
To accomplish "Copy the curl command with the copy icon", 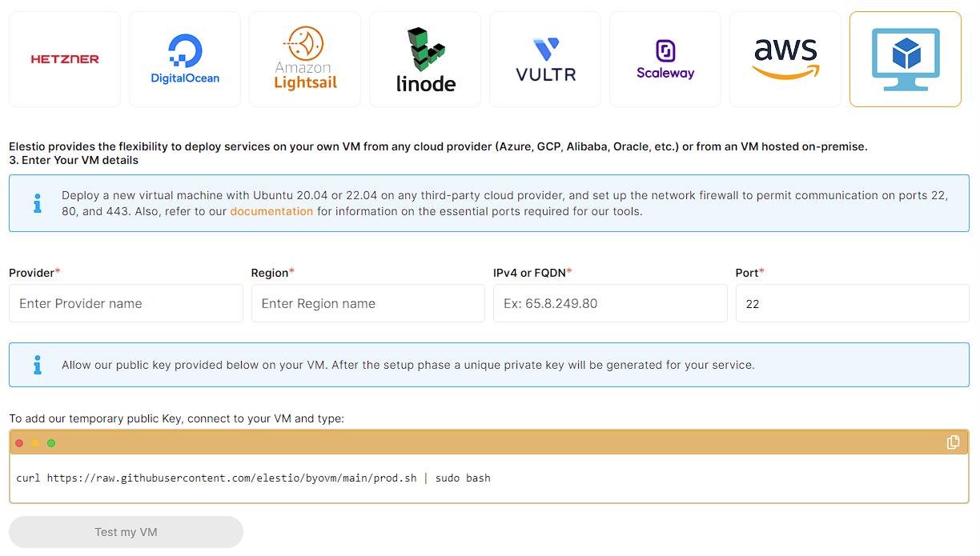I will pyautogui.click(x=953, y=442).
